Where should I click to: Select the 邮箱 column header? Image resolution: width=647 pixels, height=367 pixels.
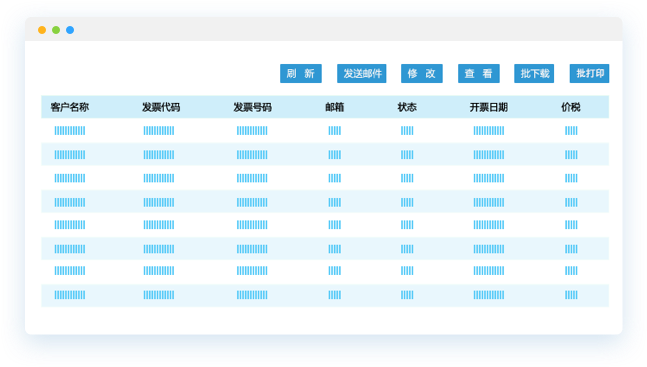(x=335, y=107)
